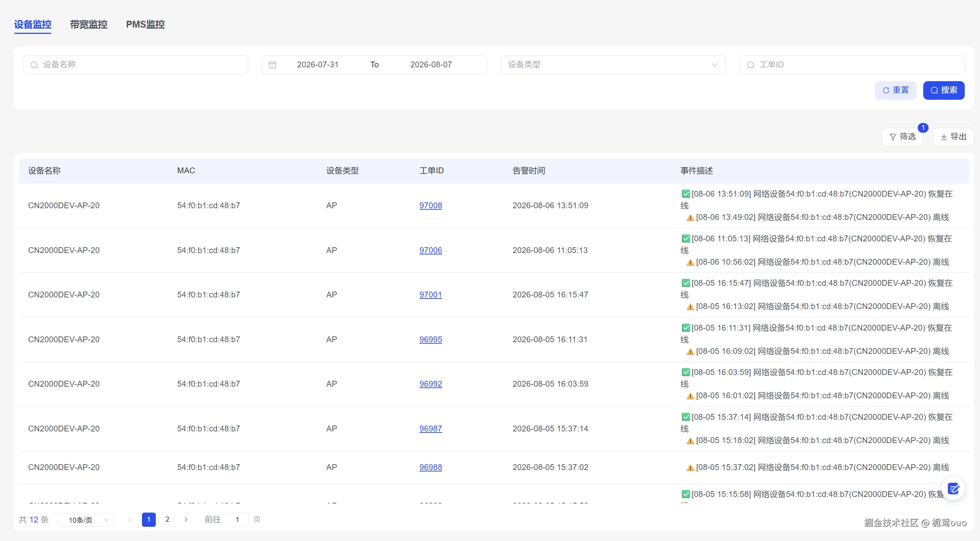Click alarm time 2026-08-05 15:37:02
Image resolution: width=980 pixels, height=541 pixels.
[550, 467]
